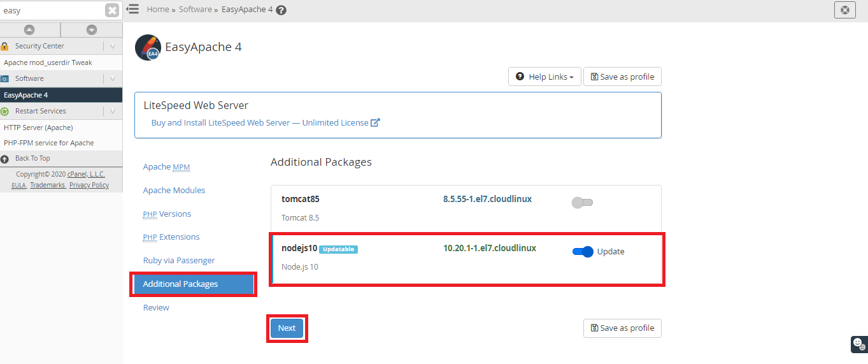Open HTTP Server (Apache) in sidebar
Screen dimensions: 868x364
pyautogui.click(x=38, y=127)
